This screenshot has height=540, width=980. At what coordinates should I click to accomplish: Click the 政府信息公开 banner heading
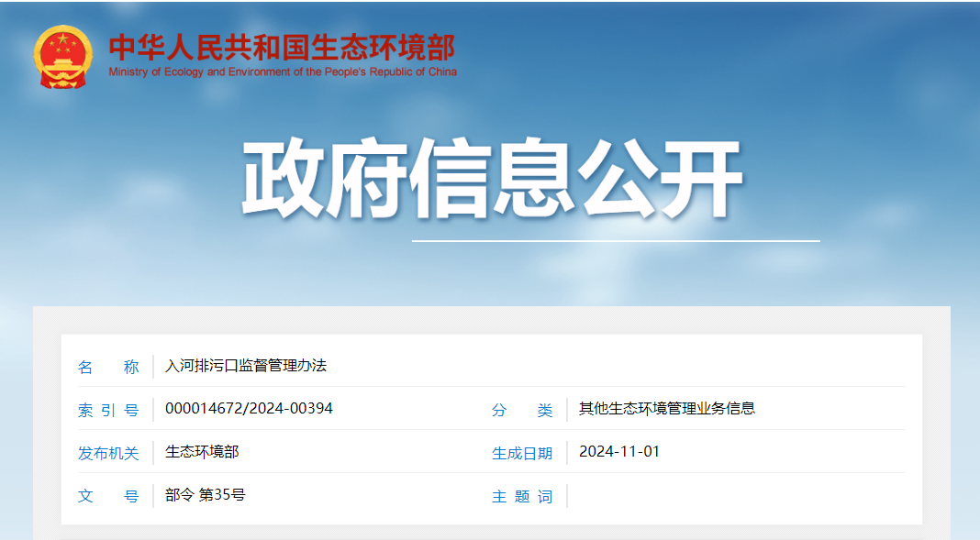click(x=492, y=179)
